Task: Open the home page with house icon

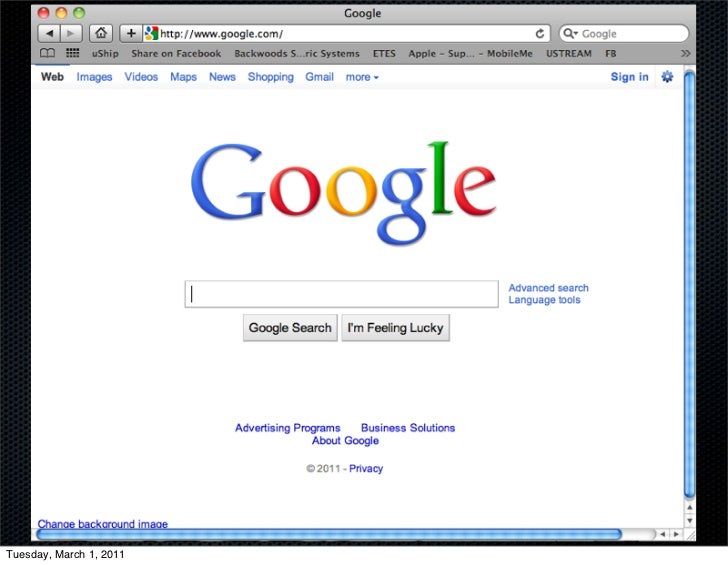Action: (101, 33)
